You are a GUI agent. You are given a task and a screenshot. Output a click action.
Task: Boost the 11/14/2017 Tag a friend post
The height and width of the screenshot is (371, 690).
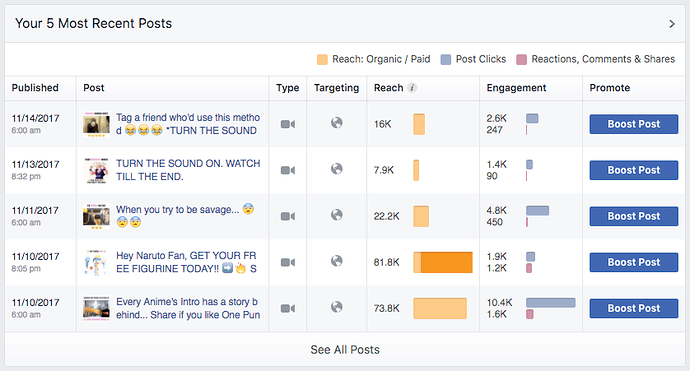(634, 124)
